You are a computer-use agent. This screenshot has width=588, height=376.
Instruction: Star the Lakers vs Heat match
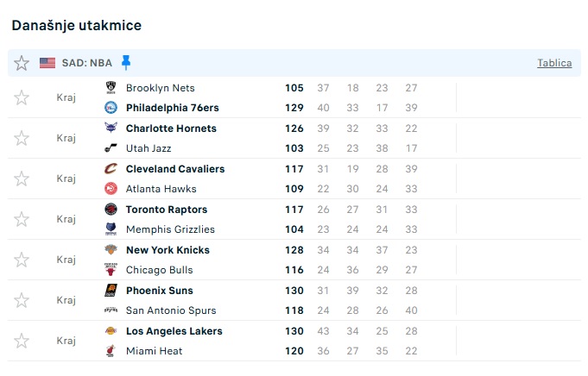[x=22, y=341]
